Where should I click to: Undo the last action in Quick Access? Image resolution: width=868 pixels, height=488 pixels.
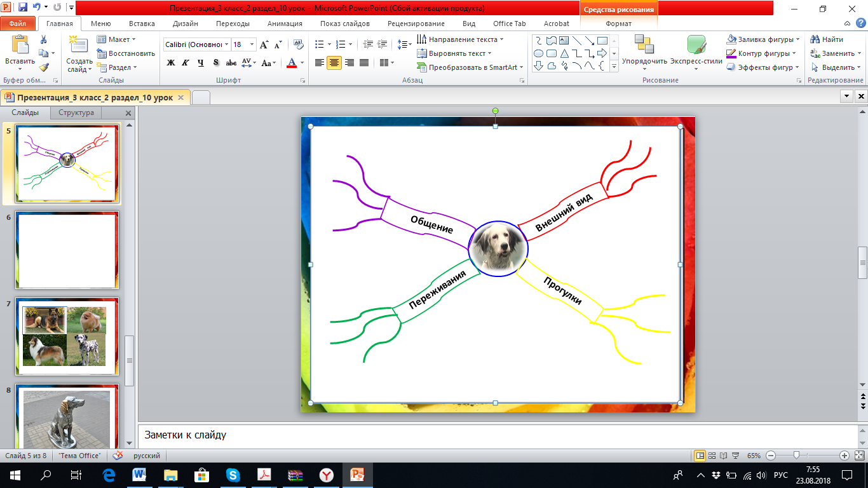coord(37,8)
